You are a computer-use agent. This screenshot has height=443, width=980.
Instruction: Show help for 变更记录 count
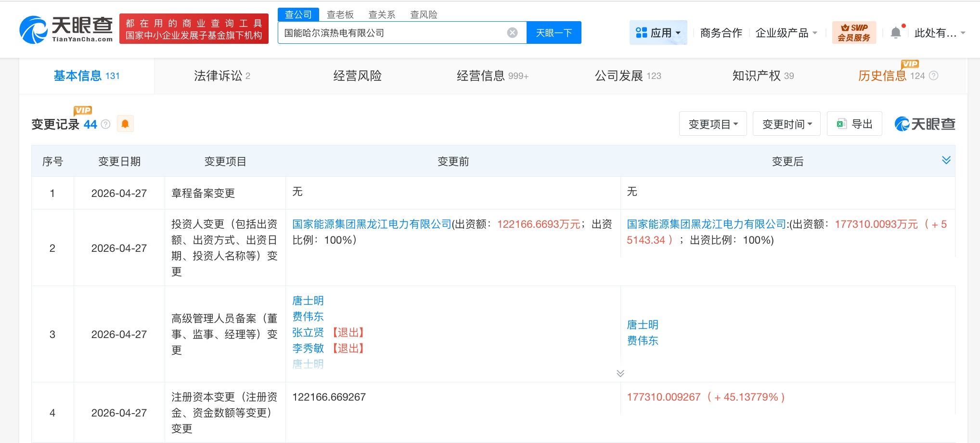coord(105,124)
